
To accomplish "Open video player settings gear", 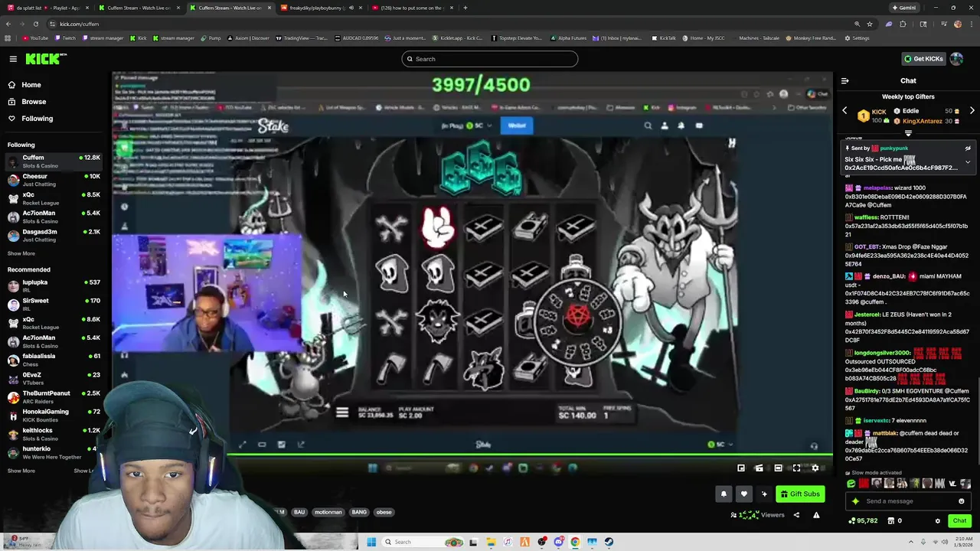I will point(815,468).
